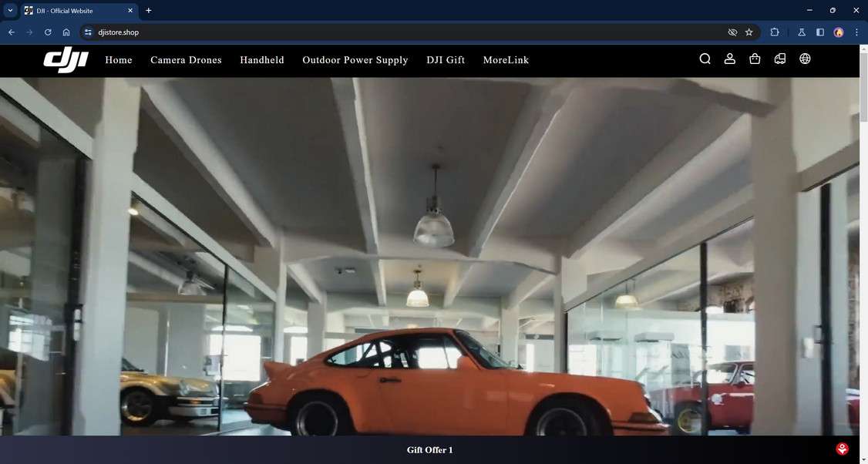Select the DJI - Official Website tab
The width and height of the screenshot is (868, 464).
pyautogui.click(x=79, y=11)
